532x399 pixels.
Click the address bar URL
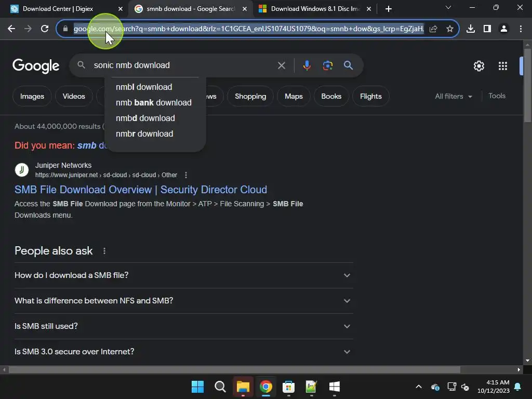249,29
